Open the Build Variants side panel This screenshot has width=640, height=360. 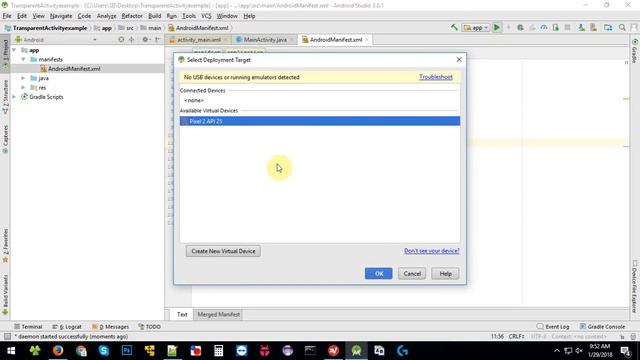[5, 294]
